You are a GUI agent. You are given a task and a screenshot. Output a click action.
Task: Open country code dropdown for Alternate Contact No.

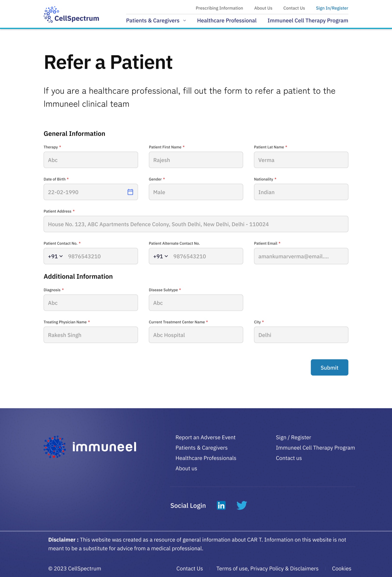coord(161,256)
